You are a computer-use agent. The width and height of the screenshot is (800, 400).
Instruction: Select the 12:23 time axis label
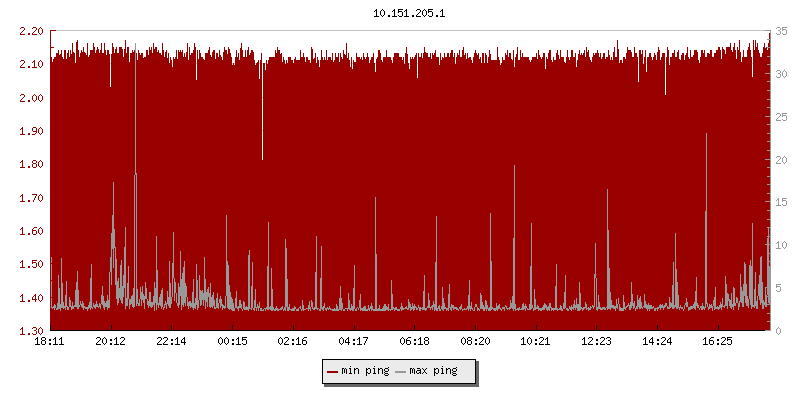(x=596, y=341)
